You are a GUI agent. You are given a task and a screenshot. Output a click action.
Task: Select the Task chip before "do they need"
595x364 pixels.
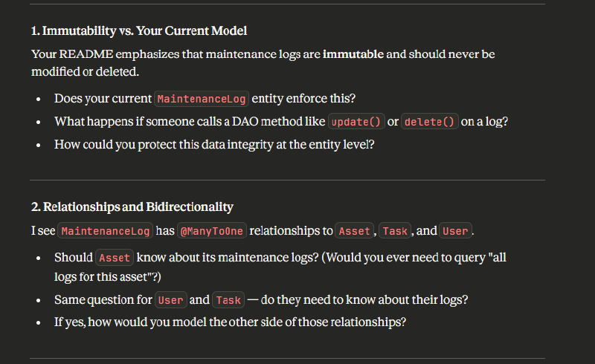[x=228, y=300]
